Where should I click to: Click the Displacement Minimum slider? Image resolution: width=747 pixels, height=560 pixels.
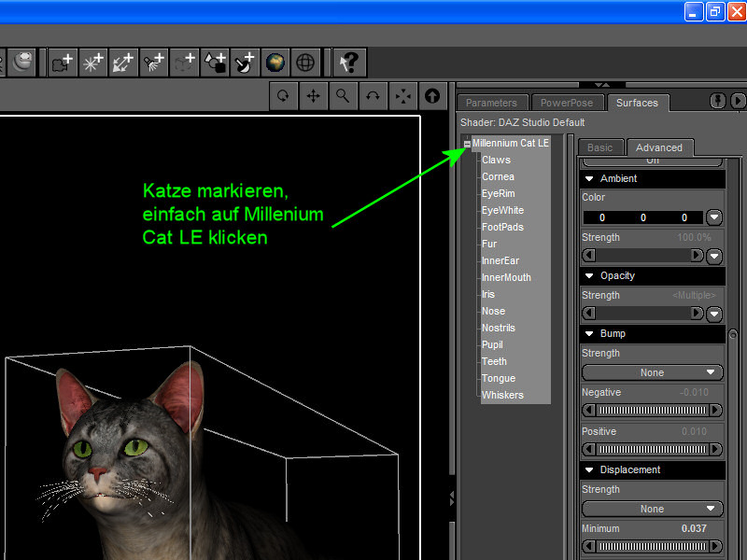[652, 546]
